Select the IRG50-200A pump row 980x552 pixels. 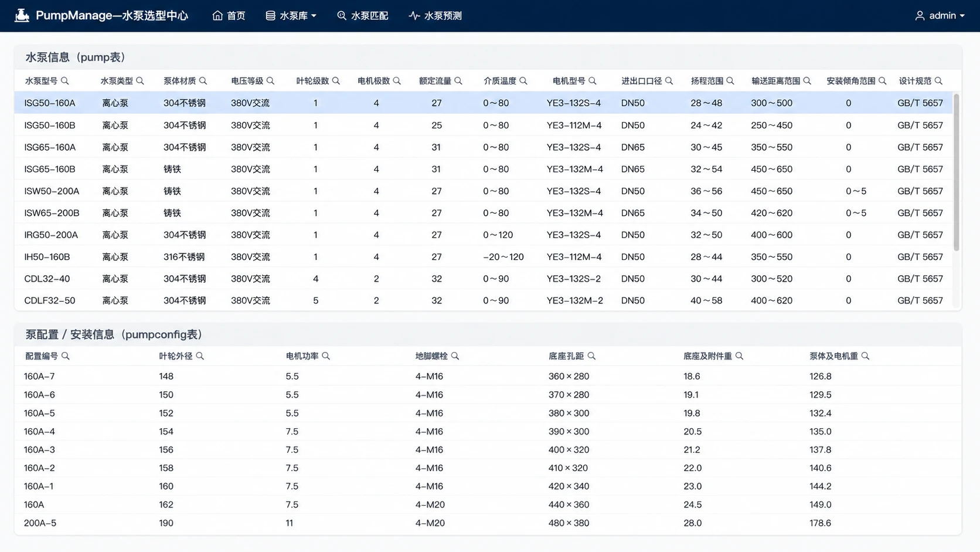[x=484, y=235]
